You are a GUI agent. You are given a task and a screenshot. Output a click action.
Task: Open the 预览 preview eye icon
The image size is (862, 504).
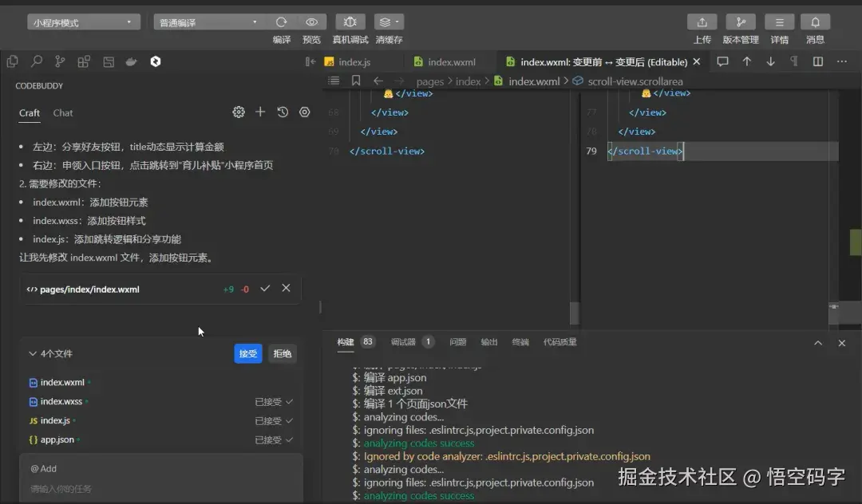(x=311, y=22)
